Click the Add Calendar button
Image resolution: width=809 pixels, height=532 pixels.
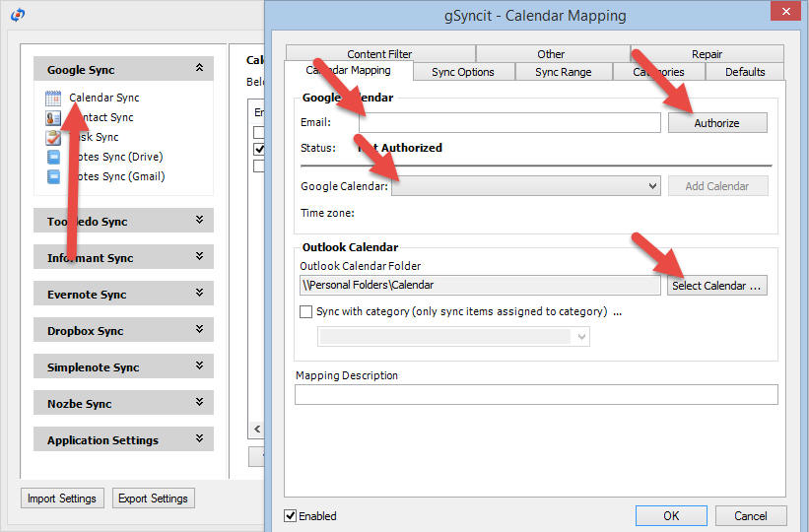717,186
